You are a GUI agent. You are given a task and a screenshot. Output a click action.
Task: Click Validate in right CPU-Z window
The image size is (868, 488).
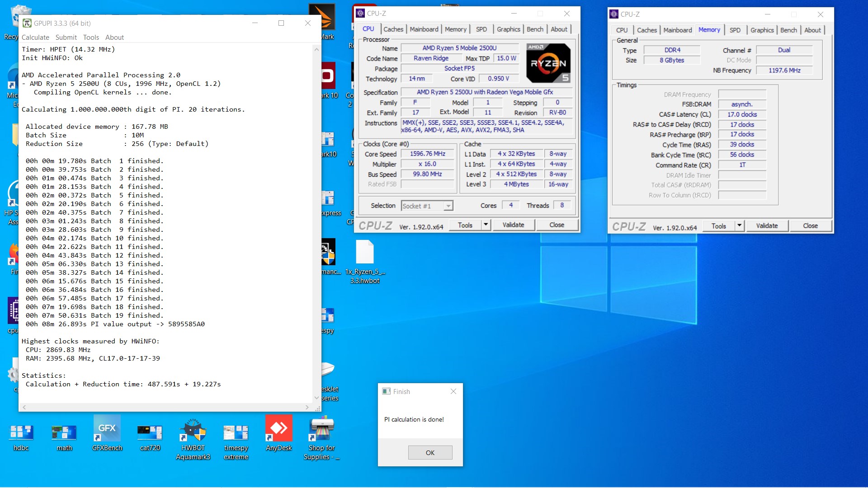coord(767,225)
